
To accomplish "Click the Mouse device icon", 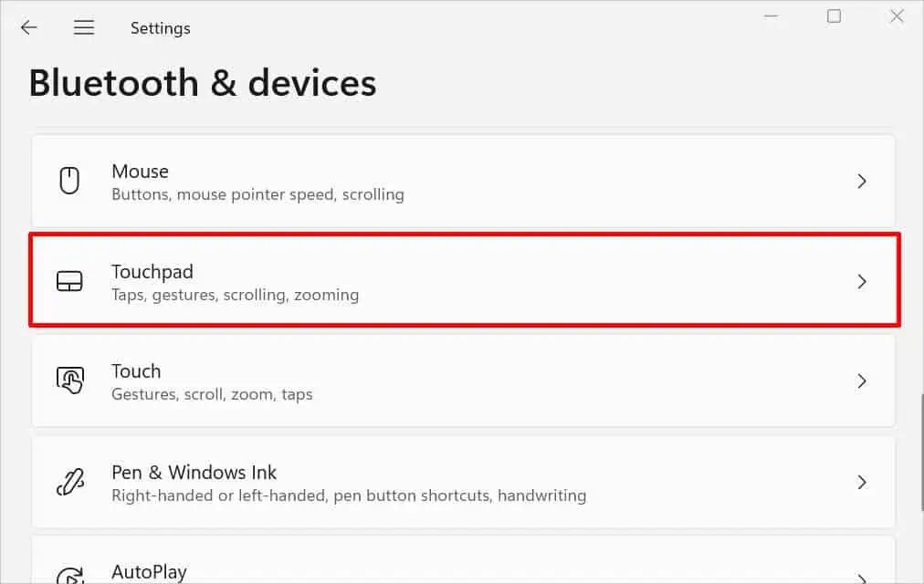I will coord(69,181).
